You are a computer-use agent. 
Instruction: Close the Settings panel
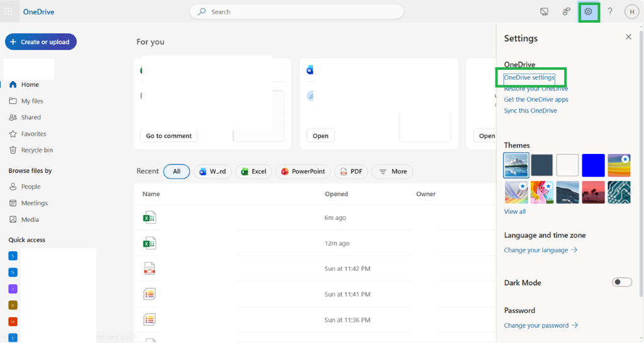pyautogui.click(x=628, y=37)
